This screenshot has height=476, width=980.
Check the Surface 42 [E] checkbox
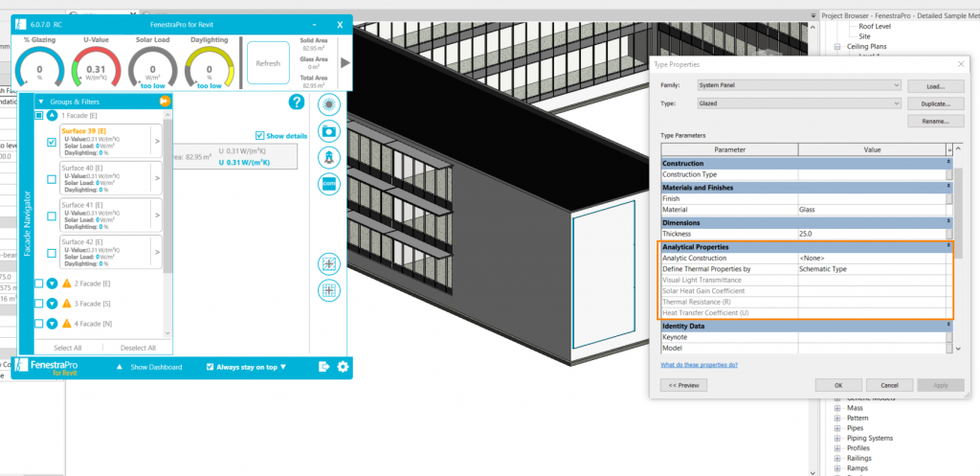pyautogui.click(x=52, y=253)
